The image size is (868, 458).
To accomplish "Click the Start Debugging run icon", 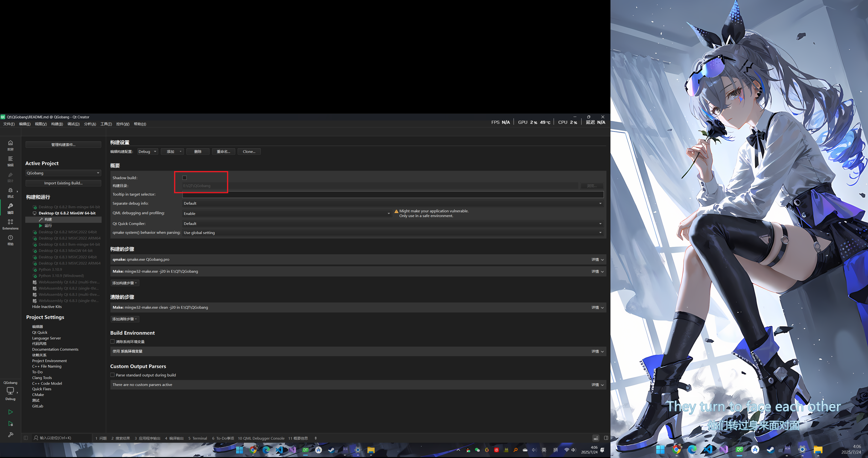I will (10, 424).
